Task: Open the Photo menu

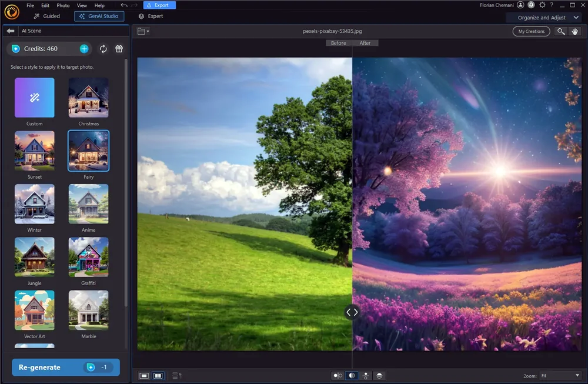Action: click(63, 5)
